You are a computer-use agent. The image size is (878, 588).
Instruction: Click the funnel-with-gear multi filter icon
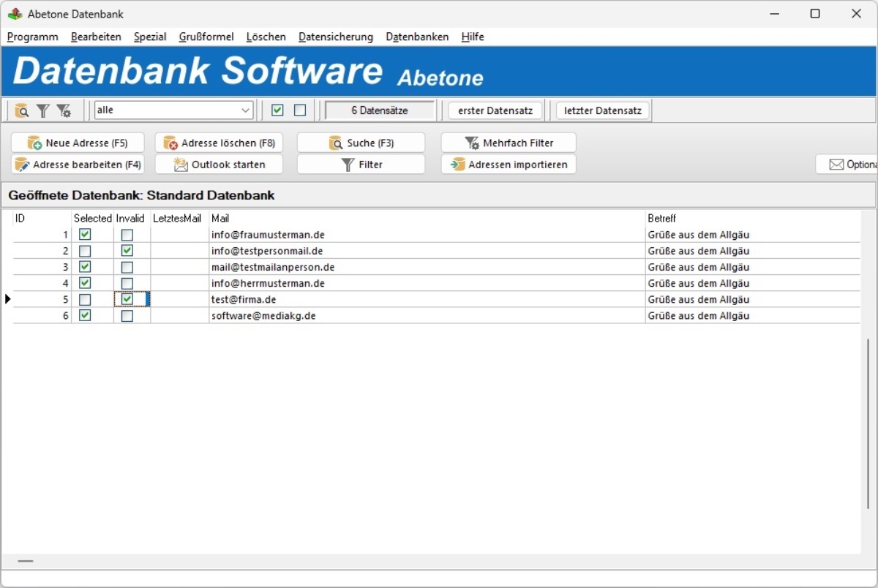click(x=64, y=110)
